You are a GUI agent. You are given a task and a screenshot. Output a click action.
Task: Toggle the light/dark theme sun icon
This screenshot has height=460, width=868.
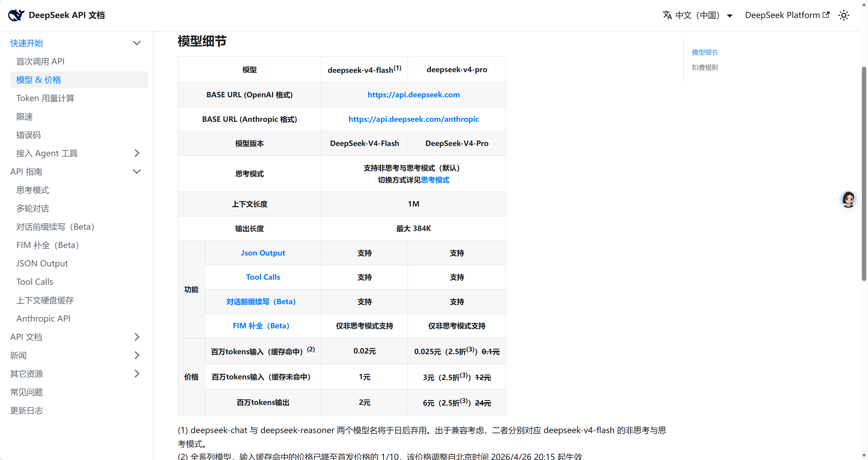tap(844, 15)
